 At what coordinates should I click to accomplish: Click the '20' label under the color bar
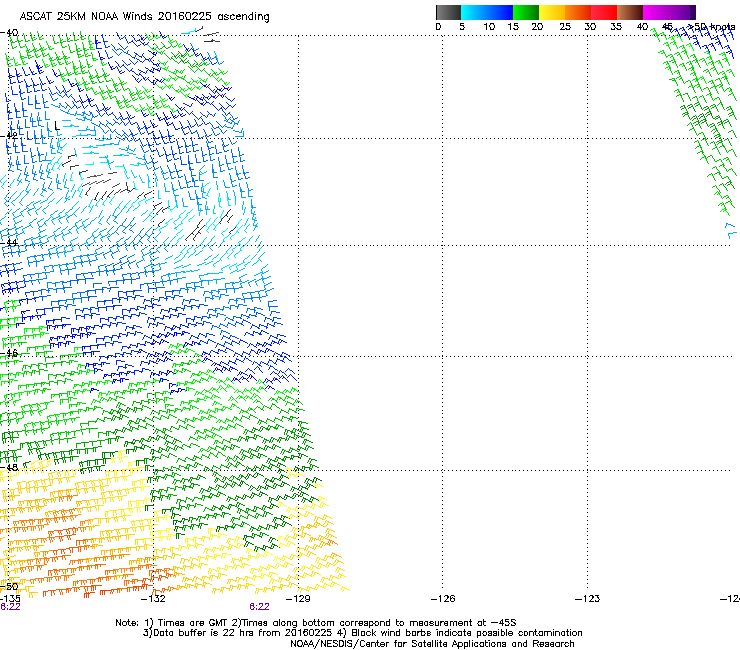click(537, 27)
